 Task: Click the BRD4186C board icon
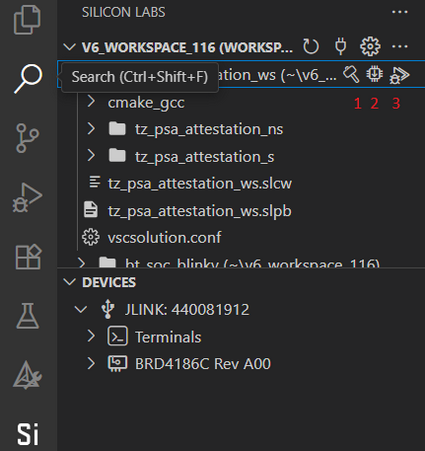[x=117, y=364]
